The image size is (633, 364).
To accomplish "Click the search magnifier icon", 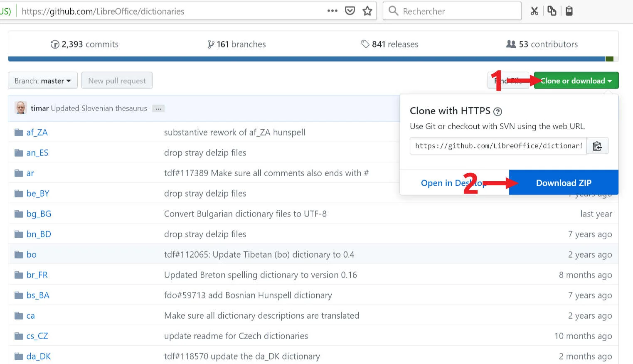I will coord(393,11).
